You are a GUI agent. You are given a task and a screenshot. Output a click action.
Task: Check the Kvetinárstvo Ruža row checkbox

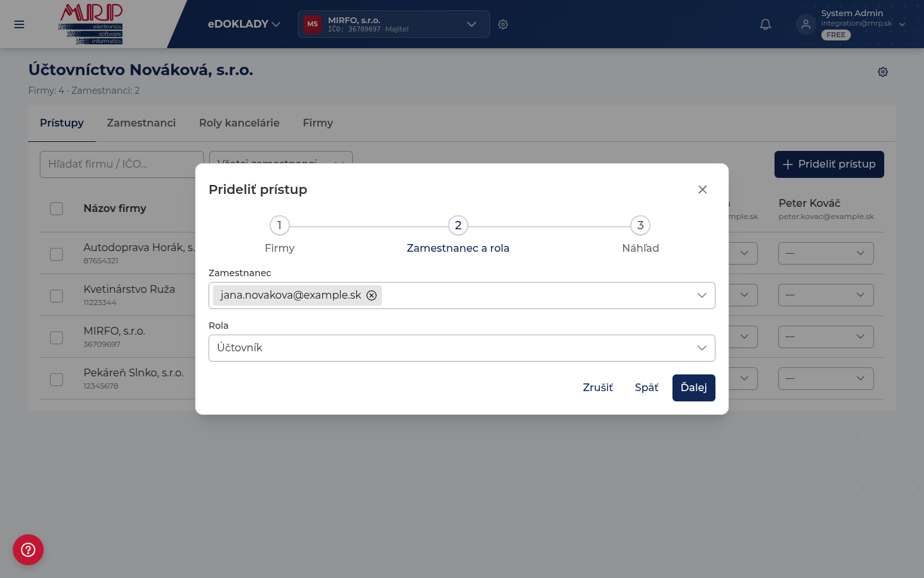[56, 295]
